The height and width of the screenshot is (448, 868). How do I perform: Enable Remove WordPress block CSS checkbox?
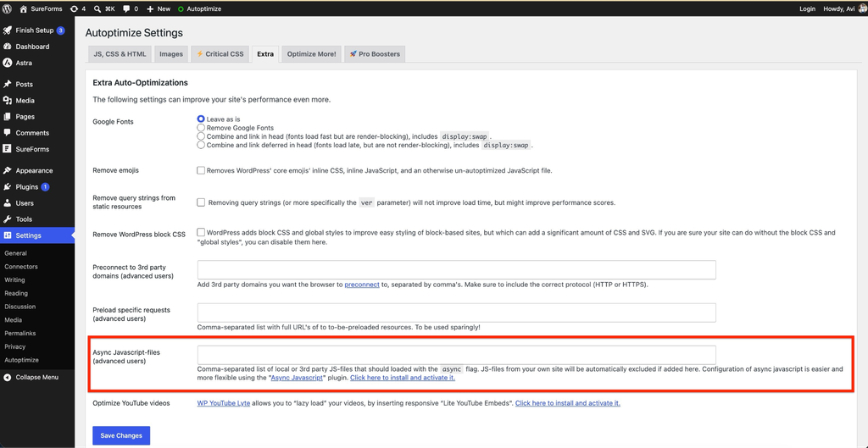click(201, 233)
